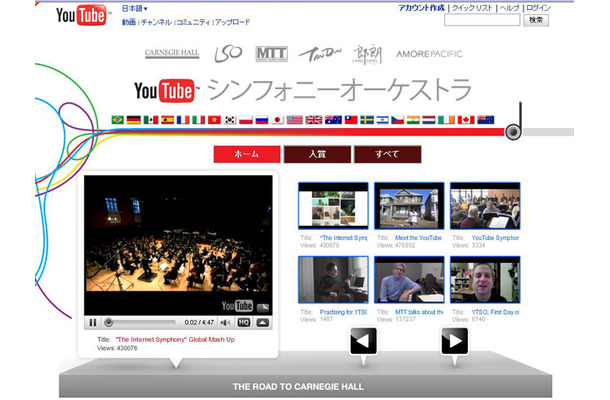Image resolution: width=610 pixels, height=400 pixels.
Task: Select the India flag icon
Action: (413, 120)
